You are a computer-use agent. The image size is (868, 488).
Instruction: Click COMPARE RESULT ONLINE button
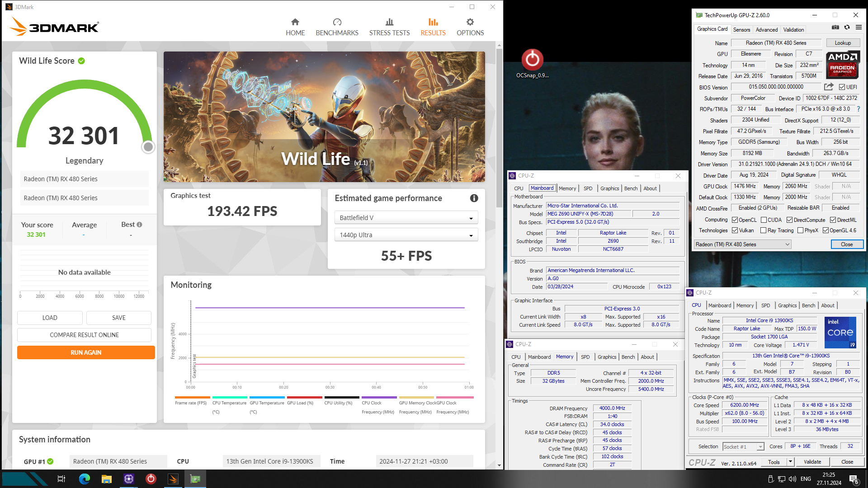[x=84, y=335]
